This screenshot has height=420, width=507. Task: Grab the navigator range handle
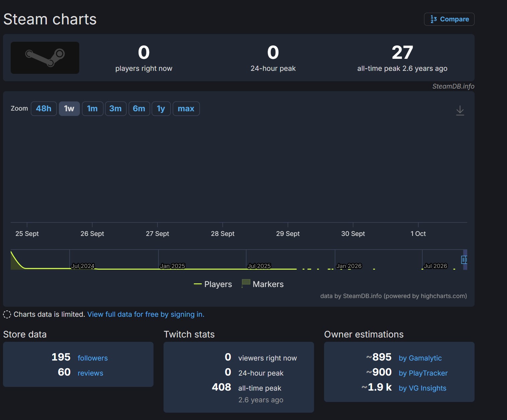point(464,260)
